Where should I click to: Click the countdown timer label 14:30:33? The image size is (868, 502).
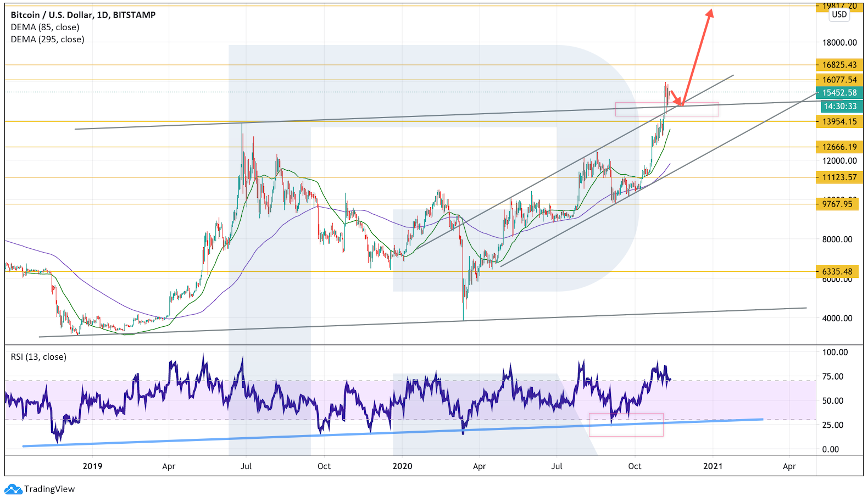(x=839, y=107)
